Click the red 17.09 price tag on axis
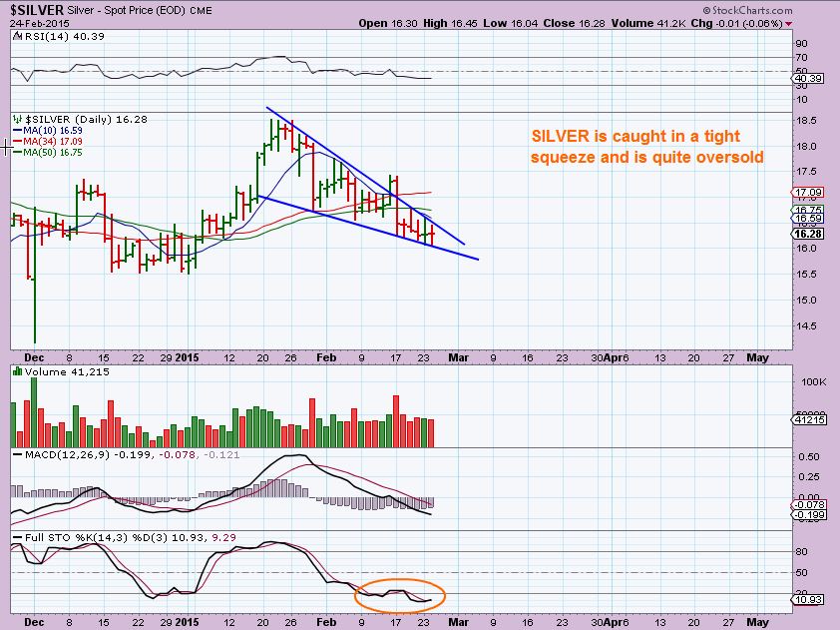This screenshot has height=630, width=840. click(808, 192)
